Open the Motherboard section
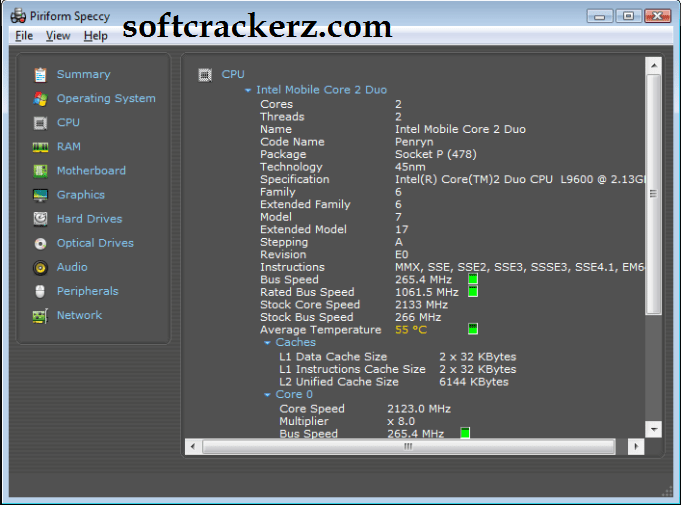The height and width of the screenshot is (505, 681). click(x=92, y=171)
